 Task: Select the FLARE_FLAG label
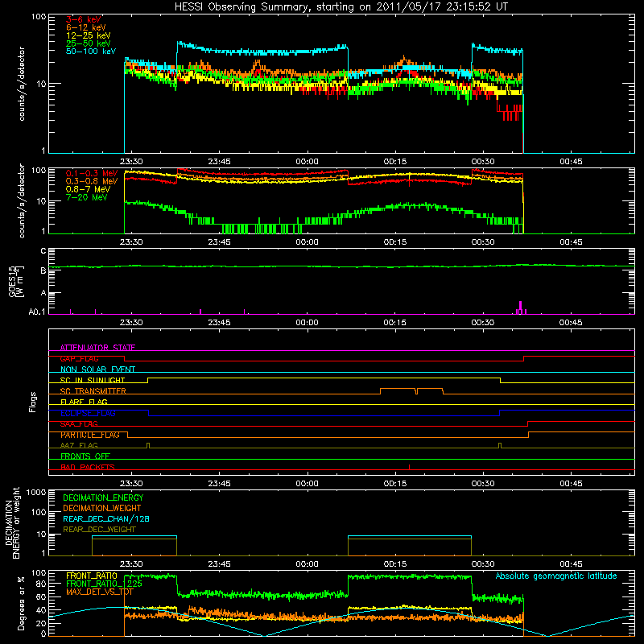click(84, 402)
